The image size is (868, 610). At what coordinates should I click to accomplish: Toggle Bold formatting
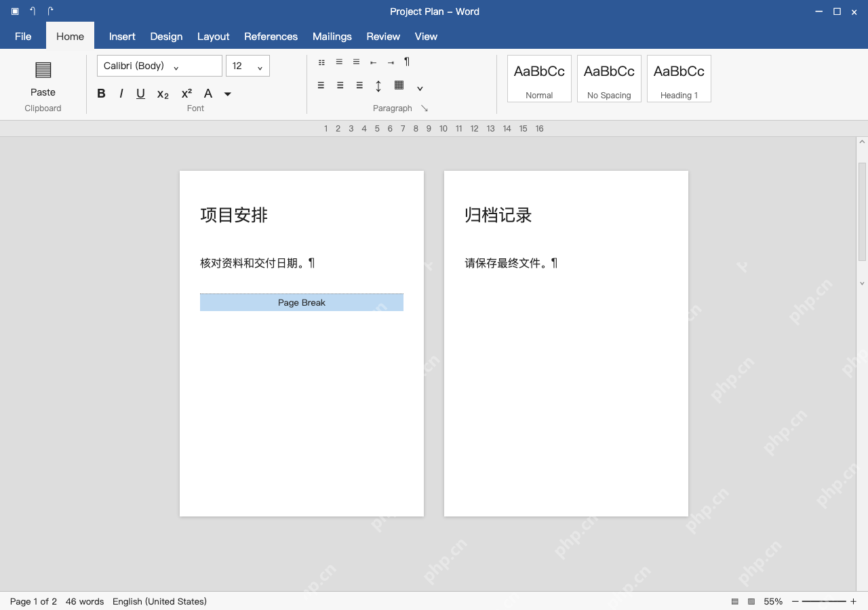click(101, 94)
